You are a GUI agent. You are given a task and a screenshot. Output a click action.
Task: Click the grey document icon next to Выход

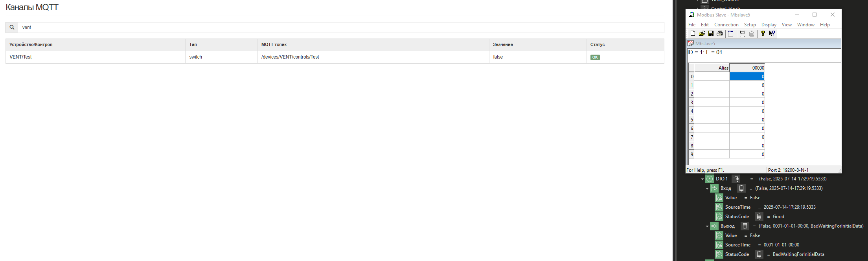click(x=745, y=226)
